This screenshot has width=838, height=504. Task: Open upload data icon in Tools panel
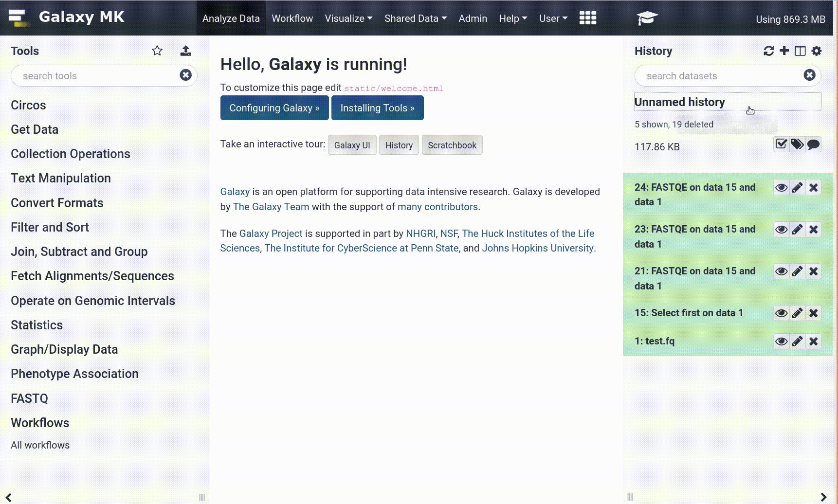pyautogui.click(x=186, y=51)
